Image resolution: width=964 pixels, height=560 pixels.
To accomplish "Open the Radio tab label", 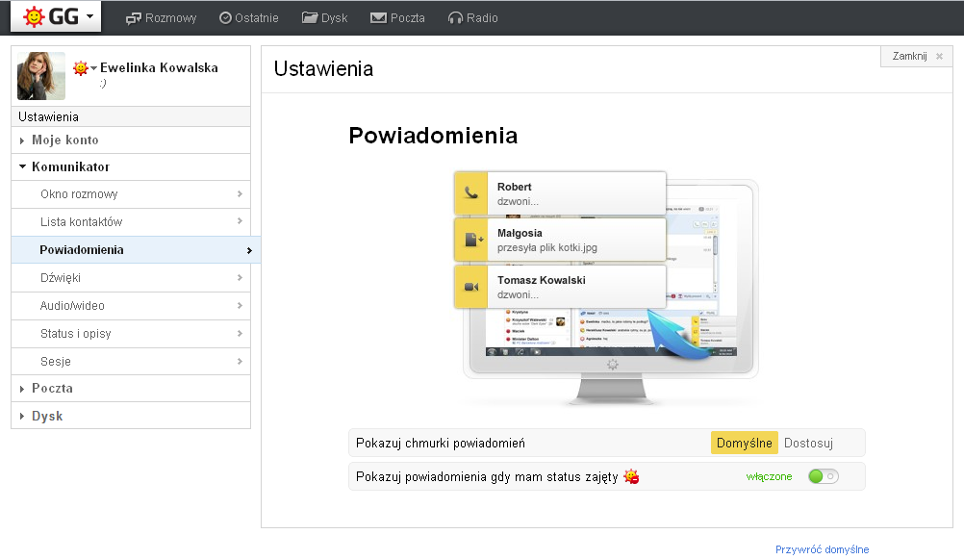I will (482, 18).
